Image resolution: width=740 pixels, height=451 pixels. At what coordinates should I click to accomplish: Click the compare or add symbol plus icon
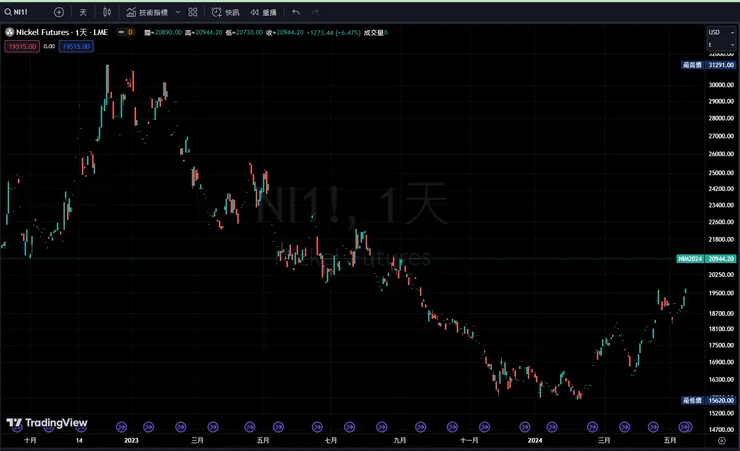59,12
